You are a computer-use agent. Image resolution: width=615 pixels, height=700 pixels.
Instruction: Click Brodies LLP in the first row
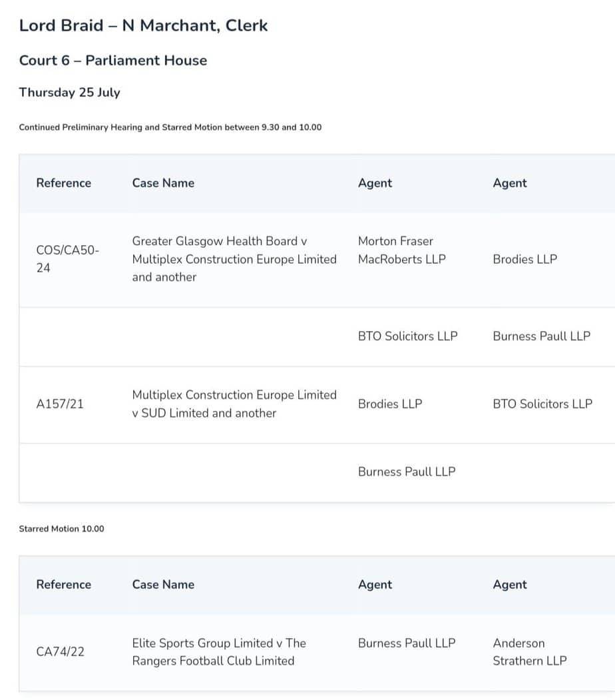coord(525,259)
